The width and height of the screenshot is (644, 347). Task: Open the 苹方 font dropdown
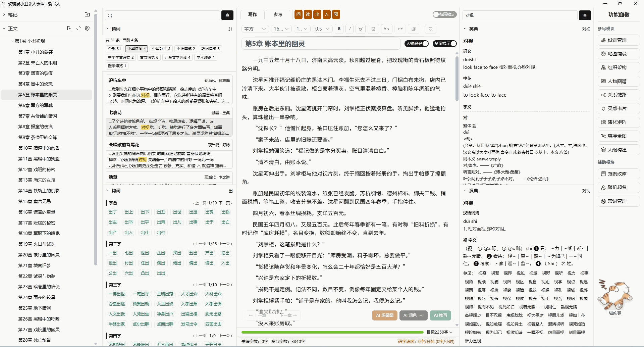255,29
